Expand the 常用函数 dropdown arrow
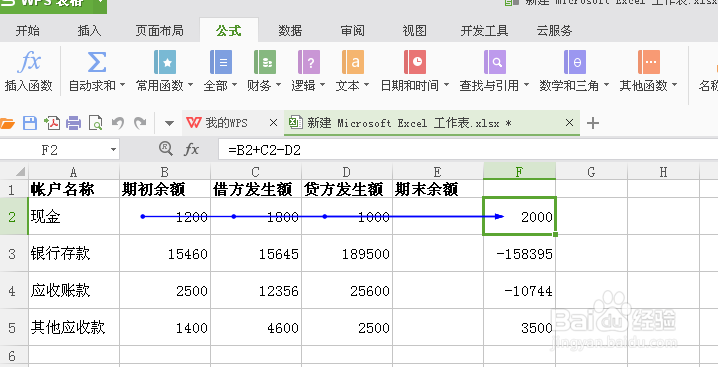The height and width of the screenshot is (367, 718). [190, 85]
